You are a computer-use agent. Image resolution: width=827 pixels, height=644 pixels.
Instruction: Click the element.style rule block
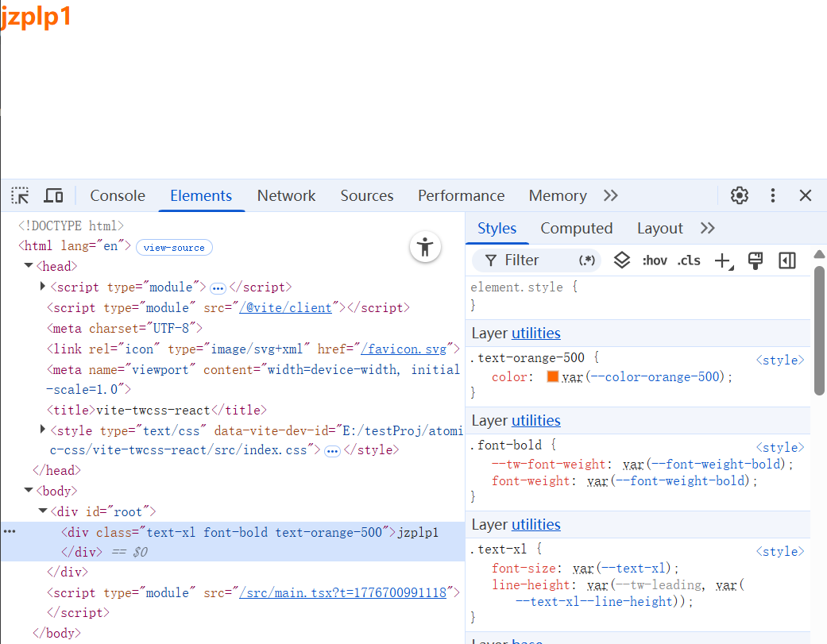click(x=637, y=295)
